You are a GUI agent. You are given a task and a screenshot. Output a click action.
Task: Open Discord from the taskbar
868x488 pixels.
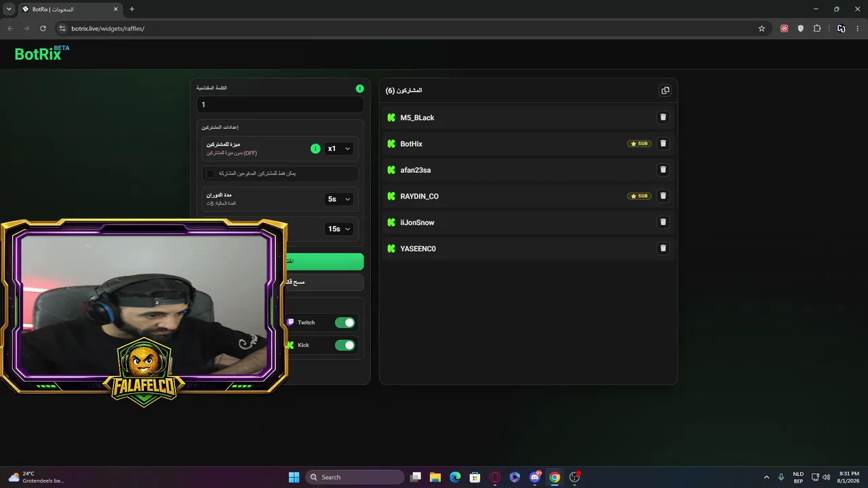click(x=535, y=477)
